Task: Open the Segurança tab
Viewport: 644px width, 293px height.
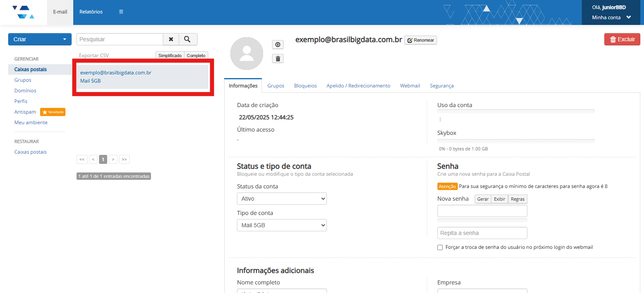Action: [441, 86]
